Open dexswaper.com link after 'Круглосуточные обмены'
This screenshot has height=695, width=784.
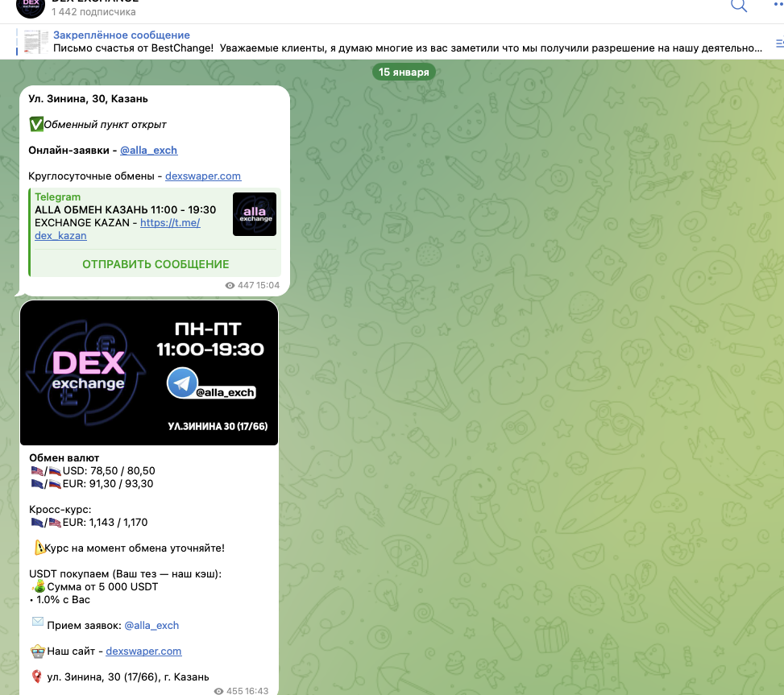click(203, 176)
